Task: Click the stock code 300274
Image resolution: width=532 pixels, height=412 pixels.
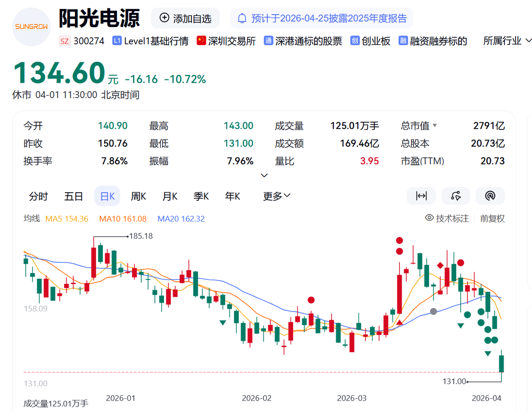Action: coord(89,41)
